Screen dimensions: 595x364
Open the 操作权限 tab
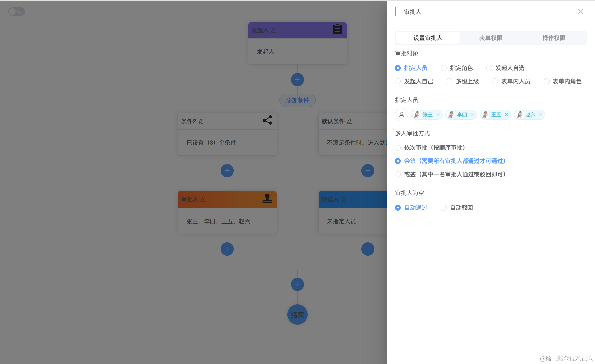click(x=553, y=38)
